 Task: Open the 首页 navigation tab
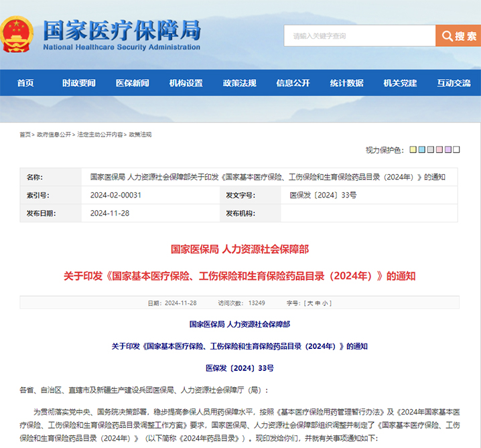coord(25,83)
